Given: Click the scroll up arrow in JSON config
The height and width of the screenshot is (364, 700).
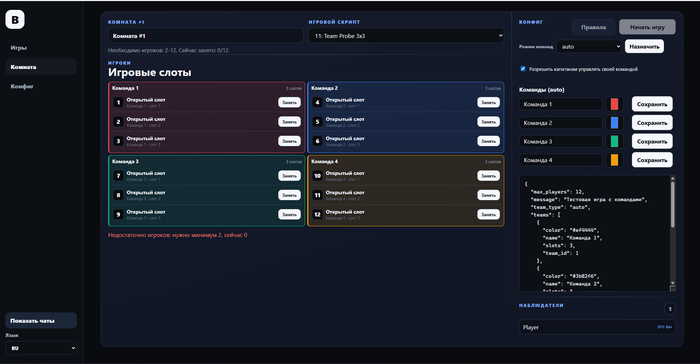Looking at the screenshot, I should pos(672,179).
